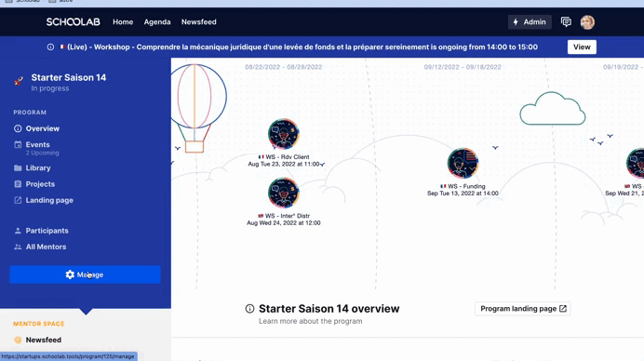Click the Library folder icon
This screenshot has width=644, height=361.
18,168
